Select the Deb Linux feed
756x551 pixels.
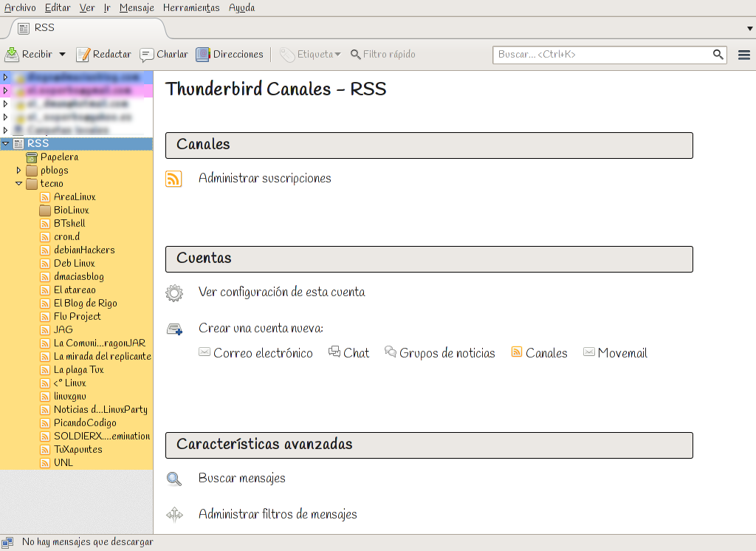coord(75,264)
